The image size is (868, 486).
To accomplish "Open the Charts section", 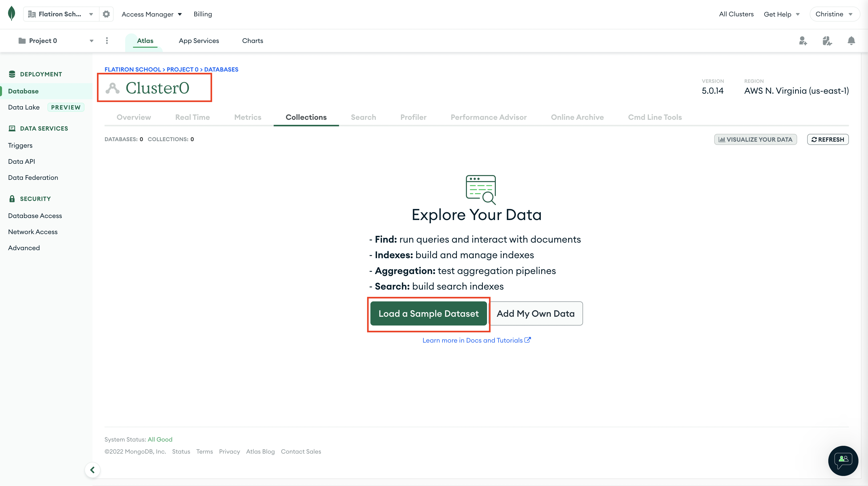I will 253,40.
